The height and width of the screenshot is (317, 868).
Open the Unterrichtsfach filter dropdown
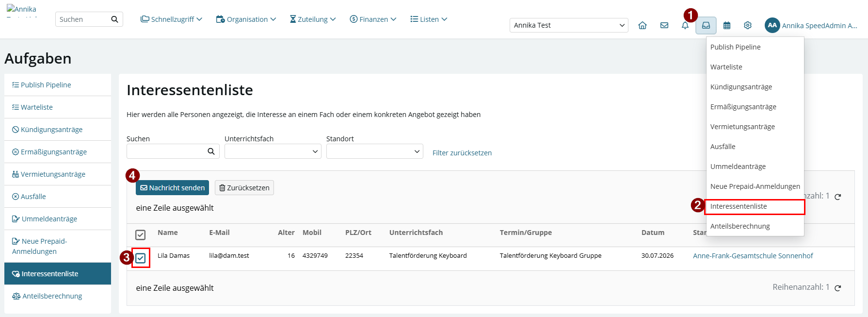tap(273, 151)
